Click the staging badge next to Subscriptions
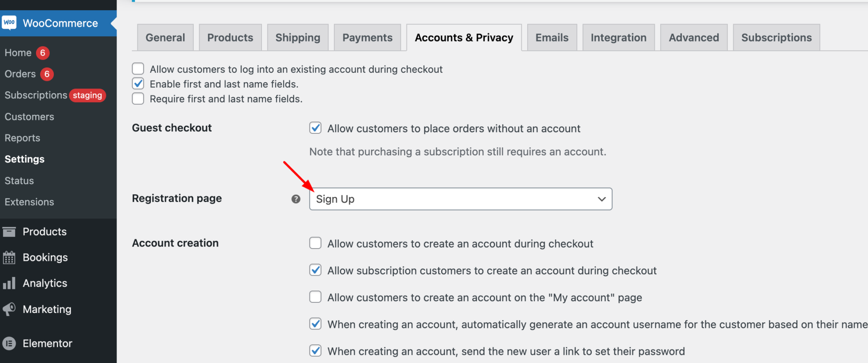 87,95
